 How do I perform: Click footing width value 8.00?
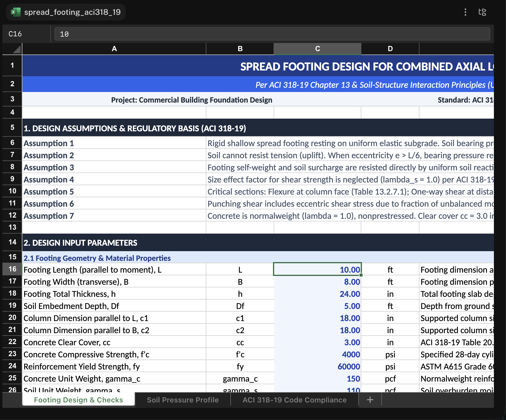click(x=317, y=282)
